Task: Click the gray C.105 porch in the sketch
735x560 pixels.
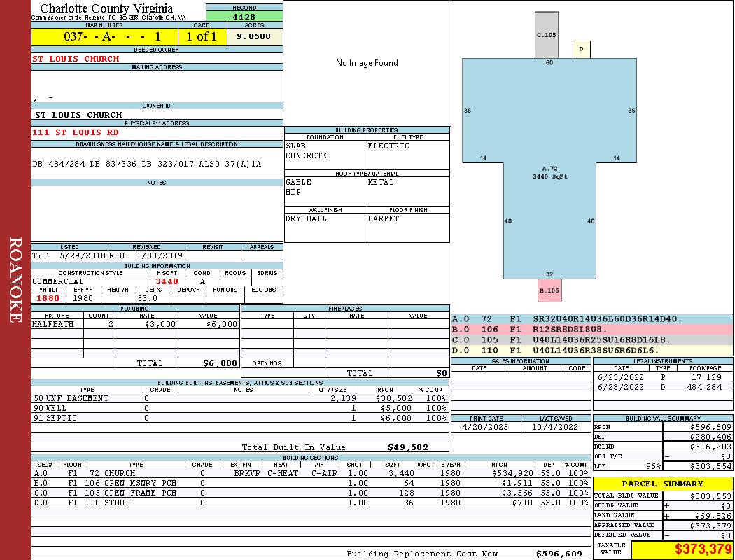Action: pyautogui.click(x=547, y=35)
